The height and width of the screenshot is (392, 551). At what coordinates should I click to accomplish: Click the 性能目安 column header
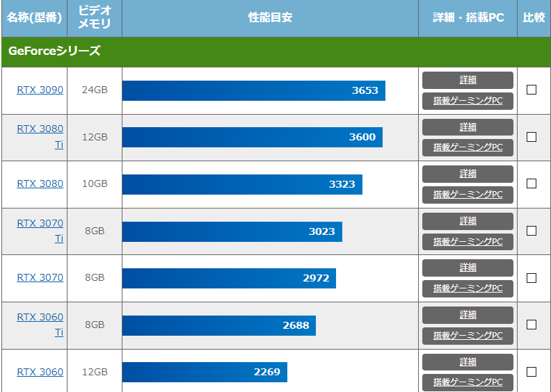[270, 18]
